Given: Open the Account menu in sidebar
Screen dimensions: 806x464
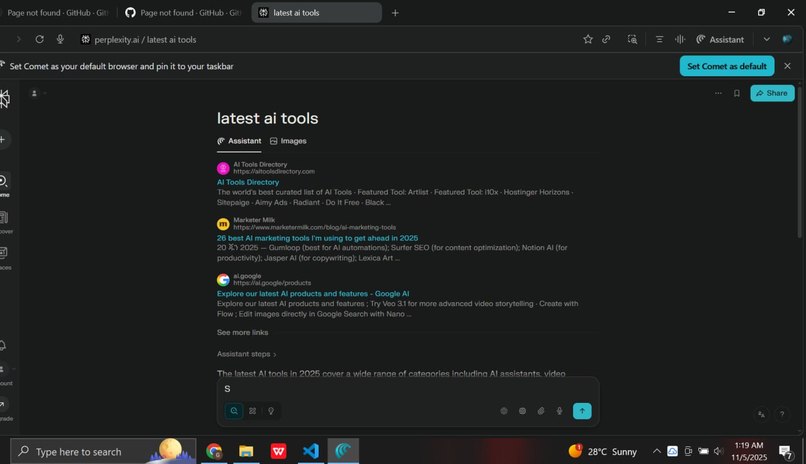Looking at the screenshot, I should coord(3,369).
